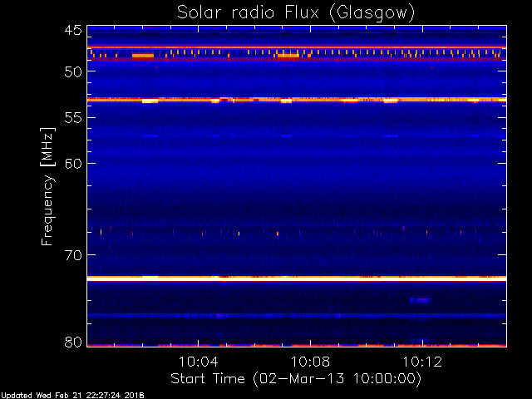The height and width of the screenshot is (399, 532).
Task: Select the 55 MHz frequency tick label
Action: coord(73,118)
